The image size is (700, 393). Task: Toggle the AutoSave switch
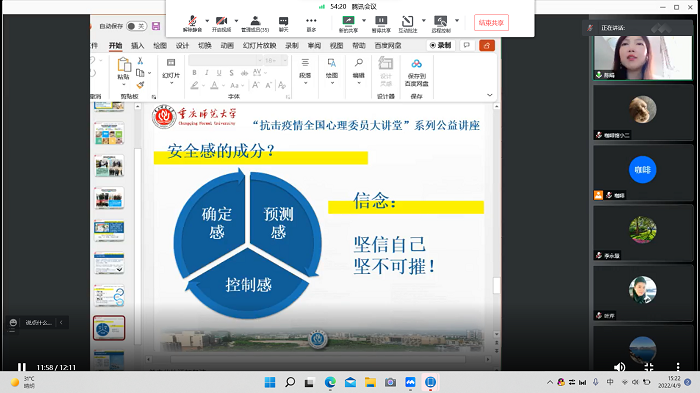click(136, 26)
